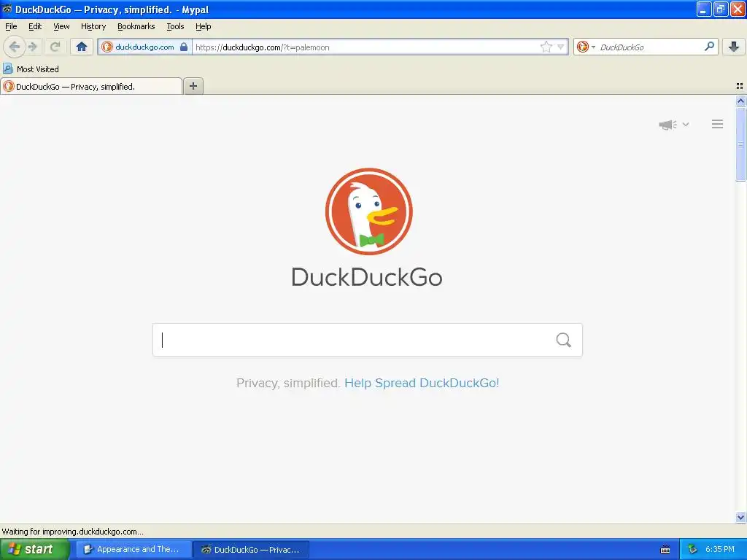
Task: Click the Waiting for improving.duckduckgo.com status text
Action: 72,532
